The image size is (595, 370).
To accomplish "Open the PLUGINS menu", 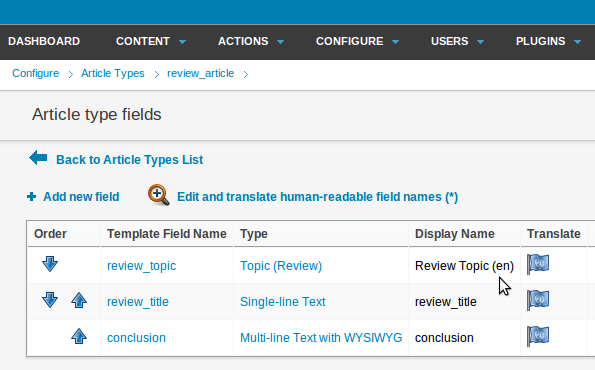I will [540, 41].
